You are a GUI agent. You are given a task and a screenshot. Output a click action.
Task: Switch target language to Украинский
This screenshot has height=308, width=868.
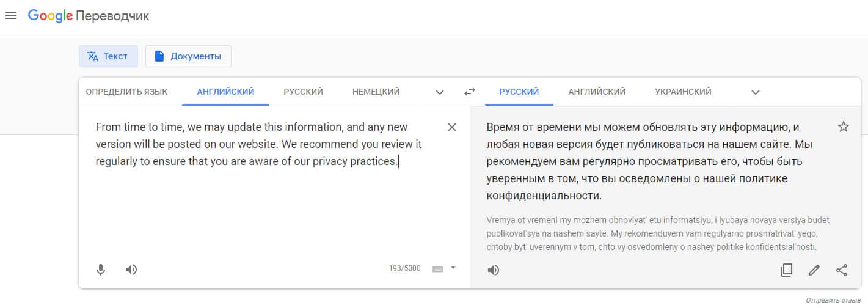[x=683, y=92]
